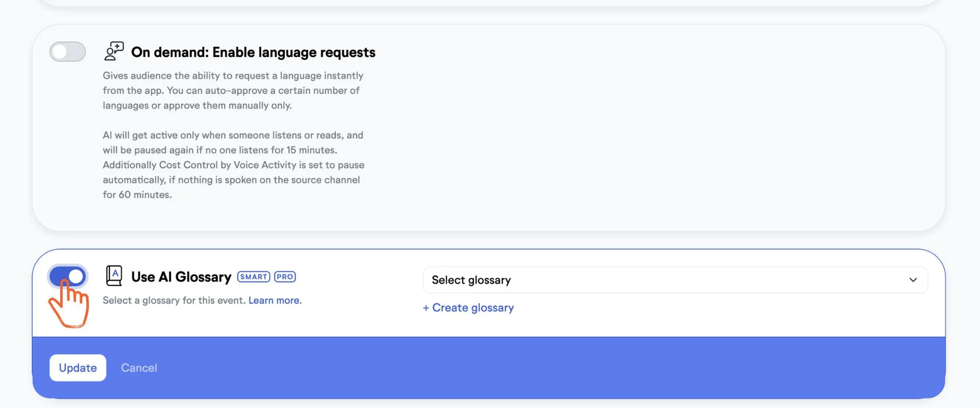Click the 'Use AI Glossary' heading
The height and width of the screenshot is (408, 980).
181,276
